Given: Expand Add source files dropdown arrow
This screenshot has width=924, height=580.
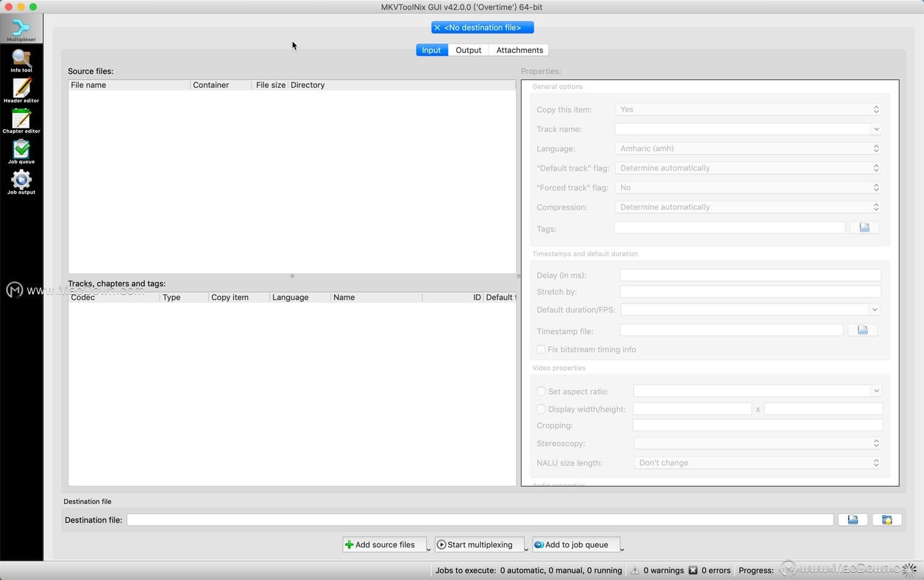Looking at the screenshot, I should coord(428,549).
